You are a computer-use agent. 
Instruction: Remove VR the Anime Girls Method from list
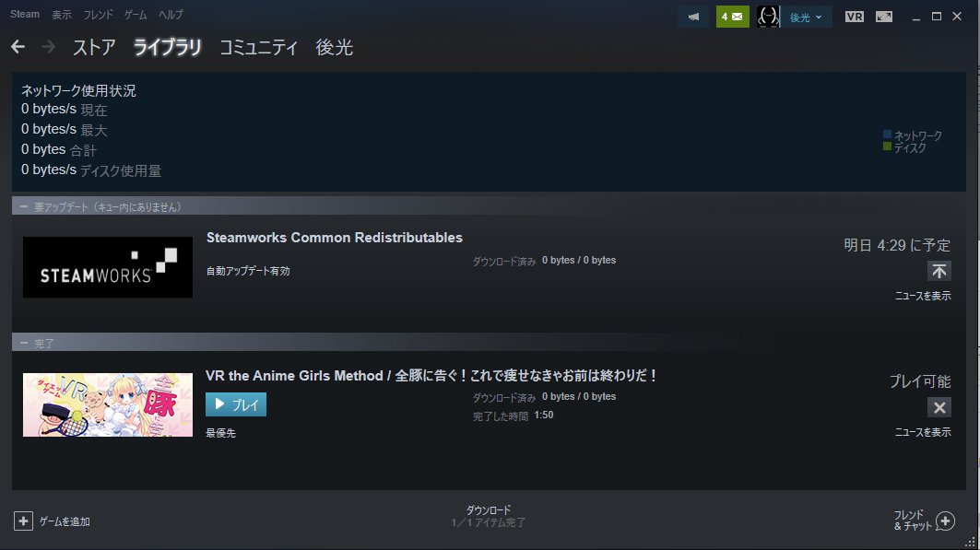click(x=939, y=407)
